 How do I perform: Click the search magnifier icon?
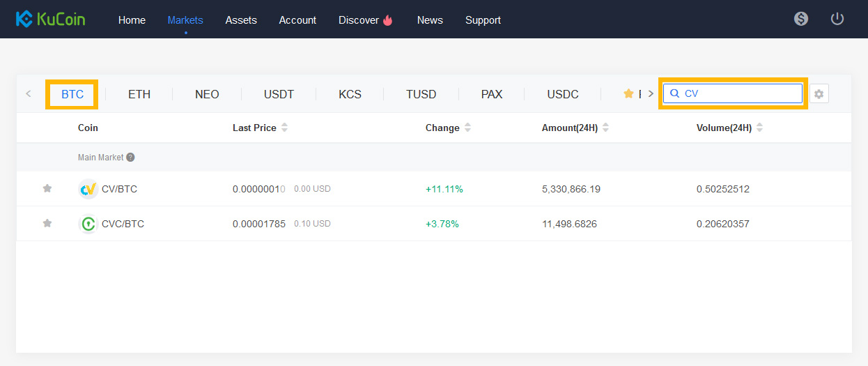[674, 93]
